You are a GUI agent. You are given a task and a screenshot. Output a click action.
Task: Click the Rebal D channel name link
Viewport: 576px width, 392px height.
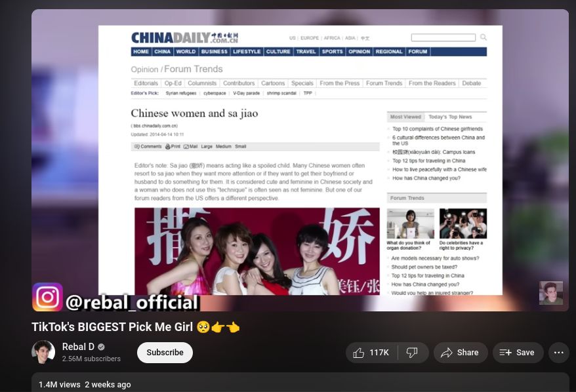(x=78, y=347)
